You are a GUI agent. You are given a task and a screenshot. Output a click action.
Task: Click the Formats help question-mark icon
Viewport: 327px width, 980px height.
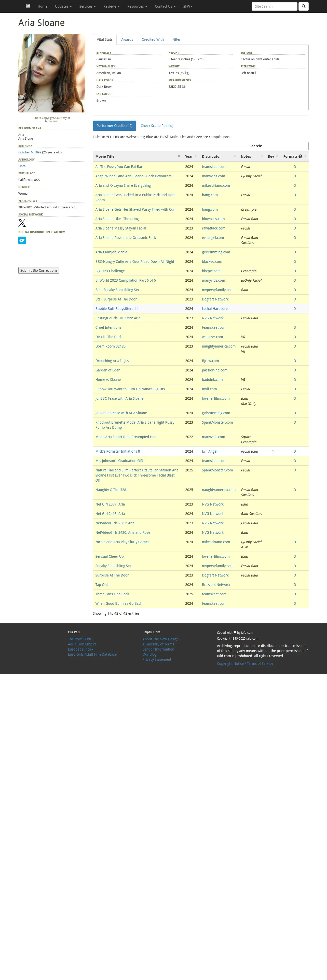coord(300,156)
